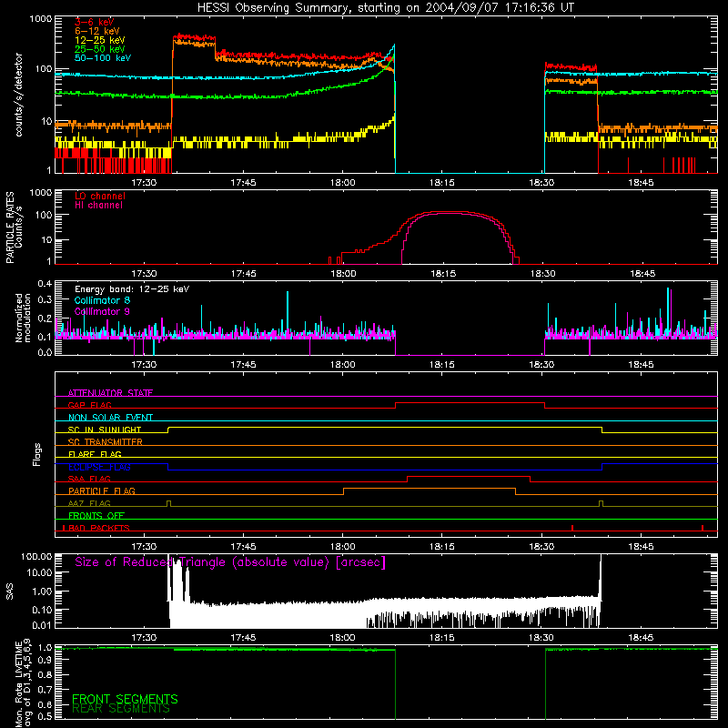Screen dimensions: 728x728
Task: Click the 'SAA FLAG' label
Action: 89,479
